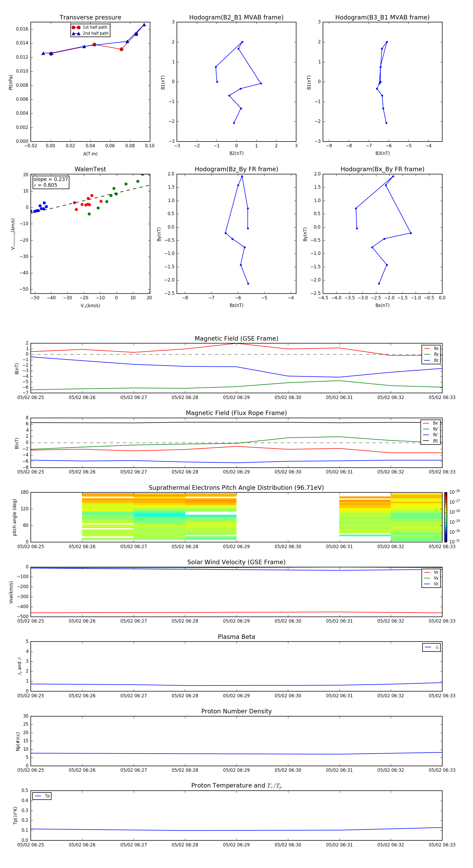The image size is (473, 868).
Task: Click the "Vsw(km/s)" y-axis label
Action: point(11,592)
